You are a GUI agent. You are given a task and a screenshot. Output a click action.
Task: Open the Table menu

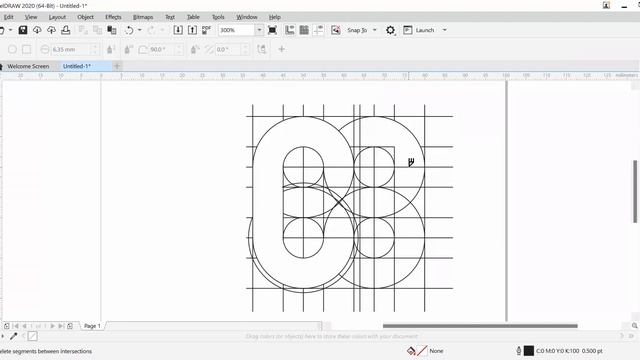pyautogui.click(x=193, y=17)
